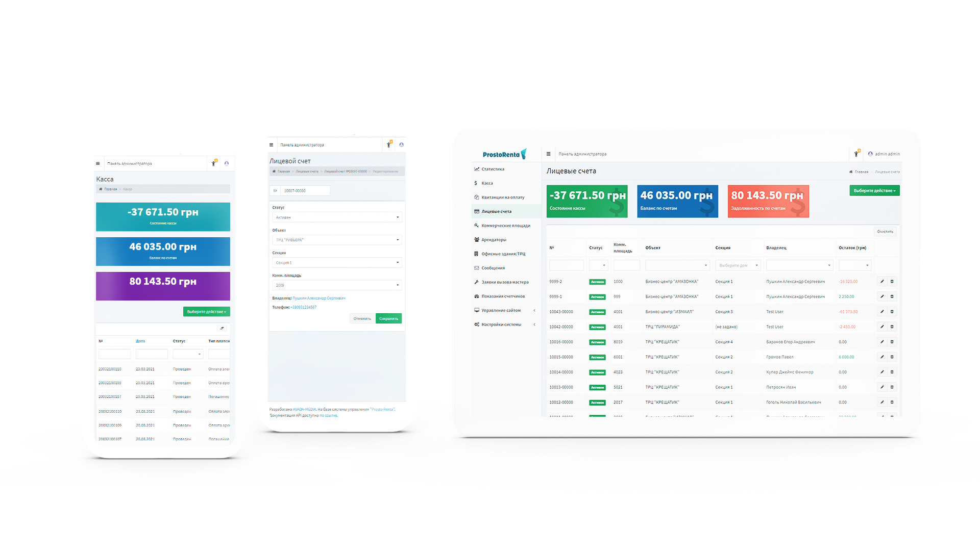The height and width of the screenshot is (551, 980).
Task: Click the Дата filter input on Касса phone
Action: pos(152,354)
